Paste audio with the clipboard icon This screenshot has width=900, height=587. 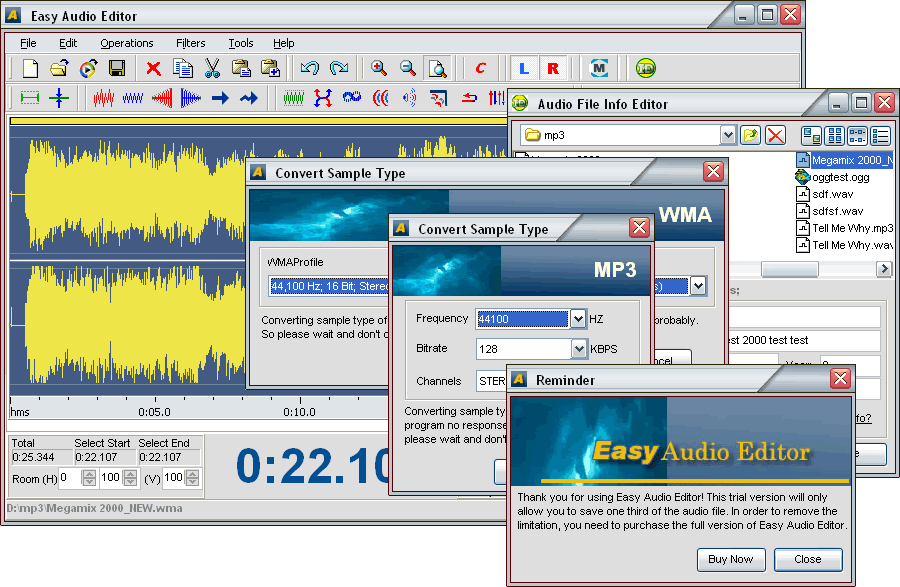pos(241,68)
